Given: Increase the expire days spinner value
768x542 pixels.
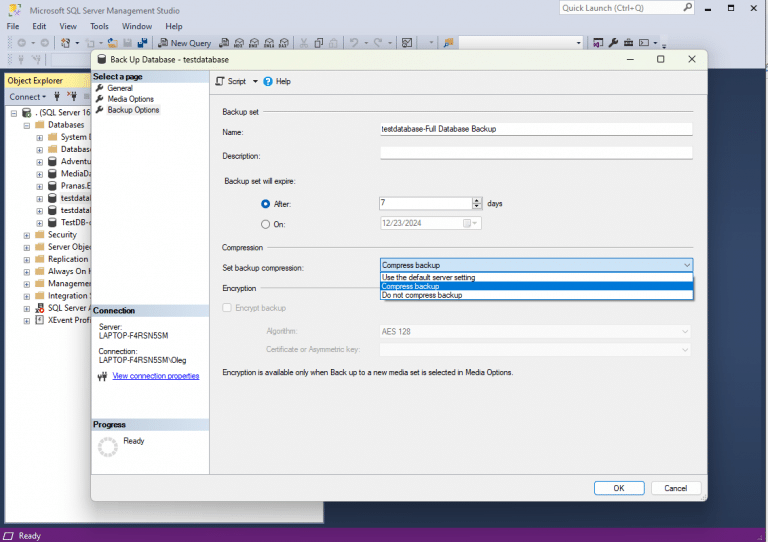Looking at the screenshot, I should (x=477, y=200).
